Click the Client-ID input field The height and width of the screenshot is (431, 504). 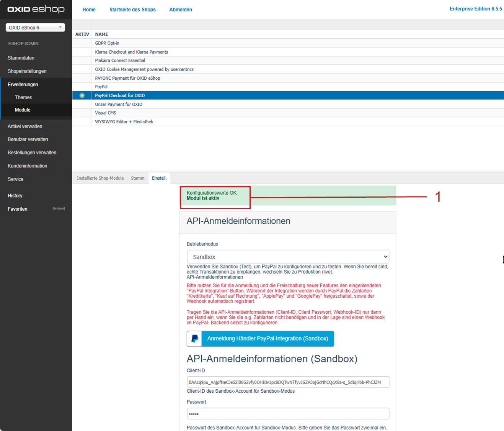click(x=288, y=382)
